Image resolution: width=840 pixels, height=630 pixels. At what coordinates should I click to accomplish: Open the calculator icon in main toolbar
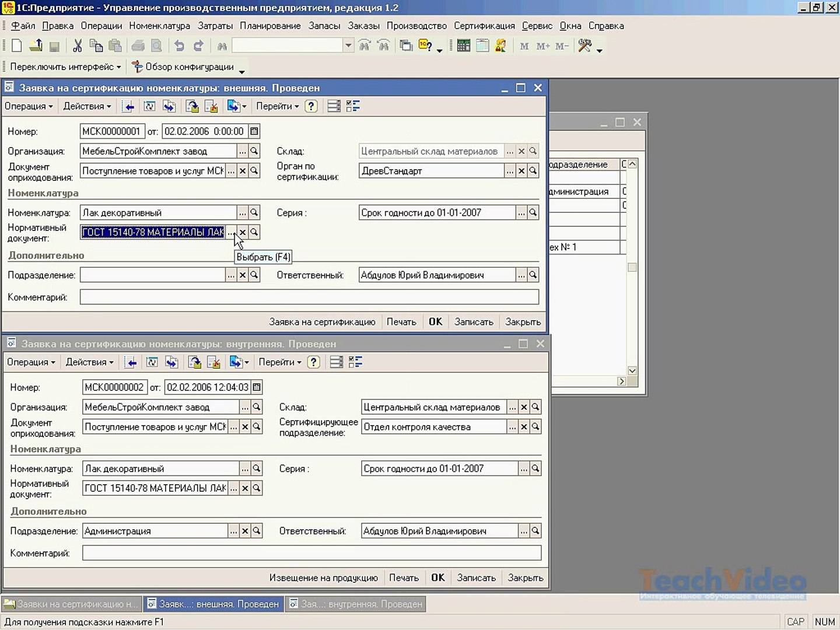click(464, 45)
